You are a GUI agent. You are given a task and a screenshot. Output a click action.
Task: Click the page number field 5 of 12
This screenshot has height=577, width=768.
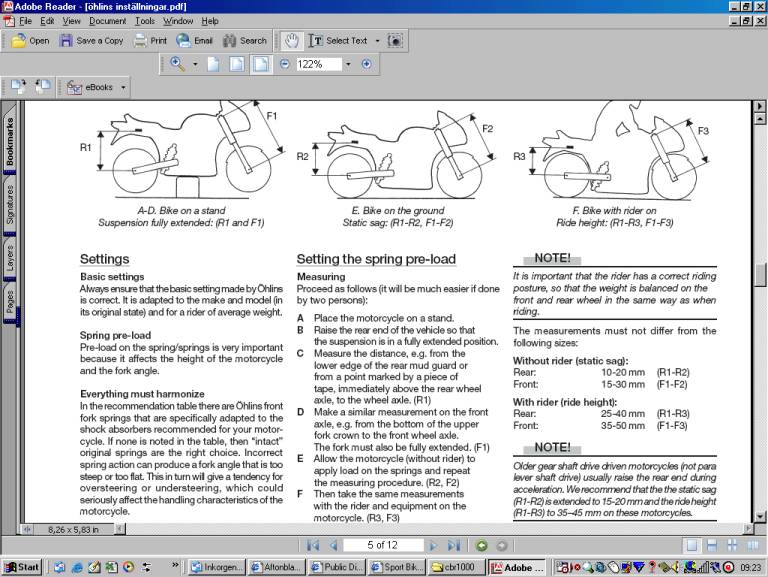pyautogui.click(x=383, y=545)
